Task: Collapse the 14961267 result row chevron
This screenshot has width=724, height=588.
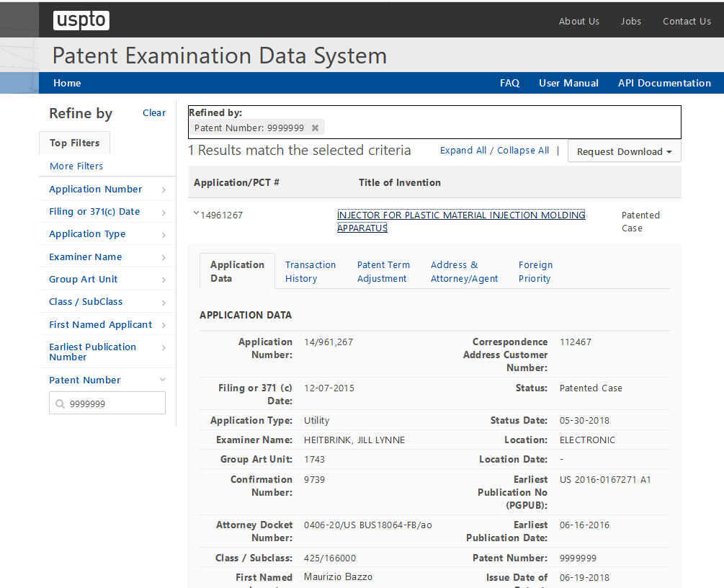Action: coord(196,213)
